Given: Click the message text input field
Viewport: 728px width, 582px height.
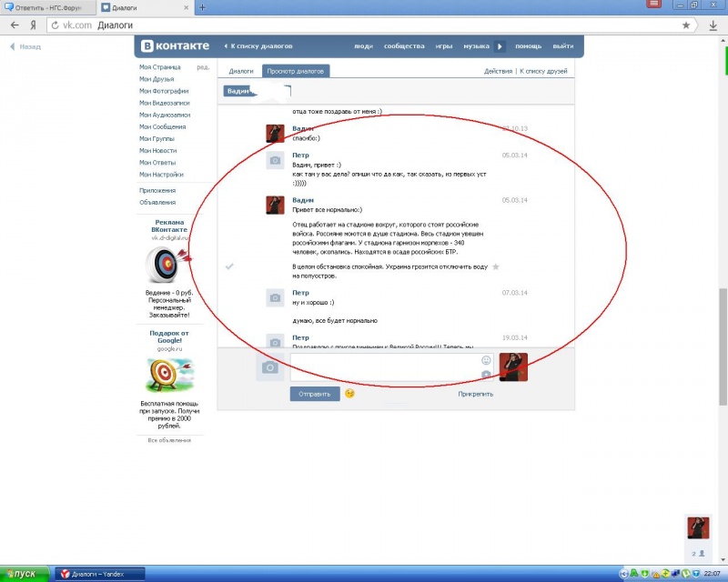Looking at the screenshot, I should tap(384, 366).
